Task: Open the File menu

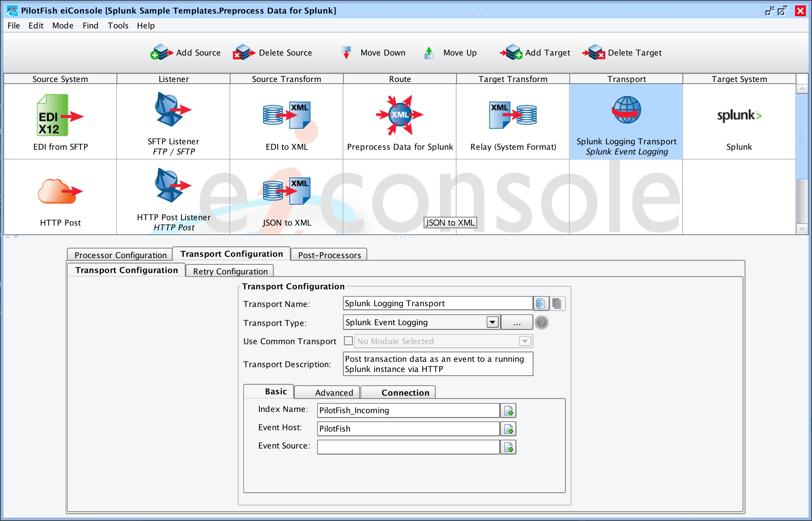Action: pos(14,26)
